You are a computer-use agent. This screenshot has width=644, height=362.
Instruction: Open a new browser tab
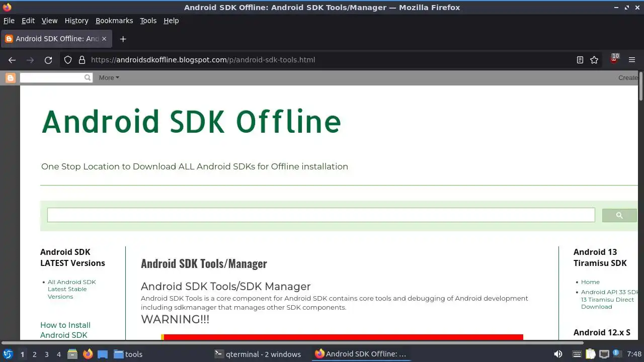click(x=123, y=39)
